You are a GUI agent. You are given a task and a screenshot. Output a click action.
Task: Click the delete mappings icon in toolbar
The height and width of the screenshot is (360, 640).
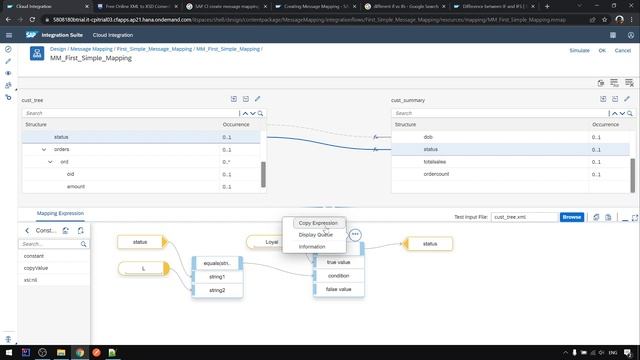click(x=601, y=83)
